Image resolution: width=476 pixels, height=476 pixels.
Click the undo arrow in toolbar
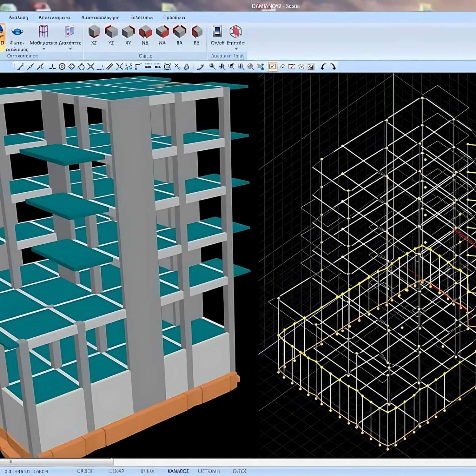click(323, 67)
